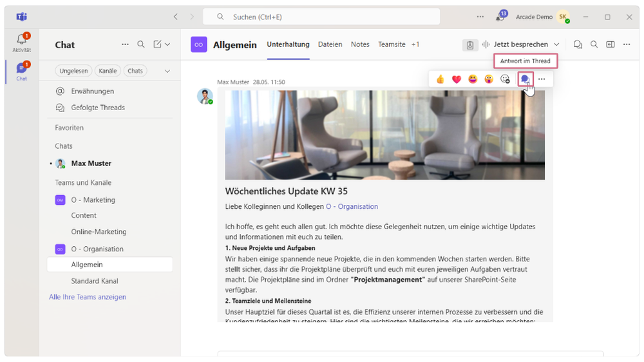The width and height of the screenshot is (644, 362).
Task: Go forward with the right arrow
Action: click(x=191, y=17)
